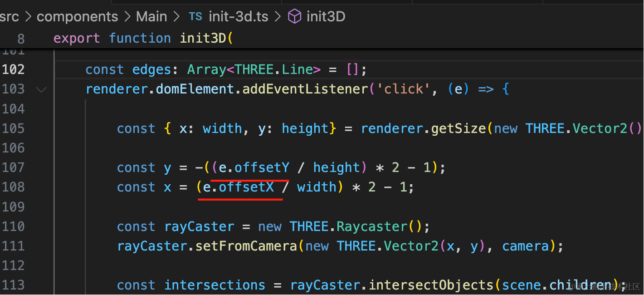Open the src breadcrumb segment

(9, 17)
